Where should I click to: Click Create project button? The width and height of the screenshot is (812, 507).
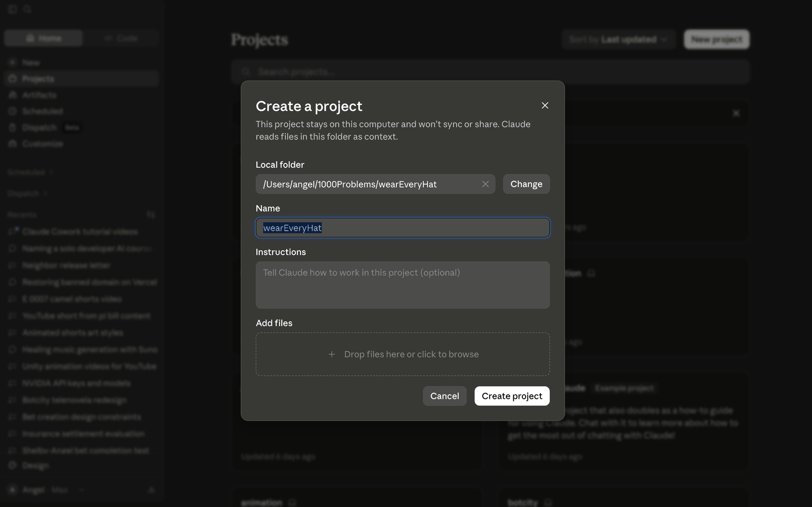pos(512,396)
